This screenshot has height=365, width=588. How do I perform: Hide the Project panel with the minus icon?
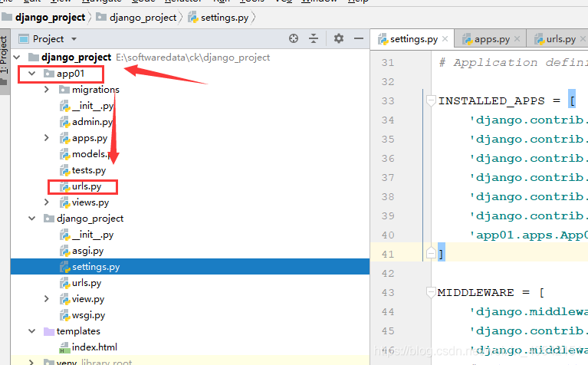pos(359,38)
